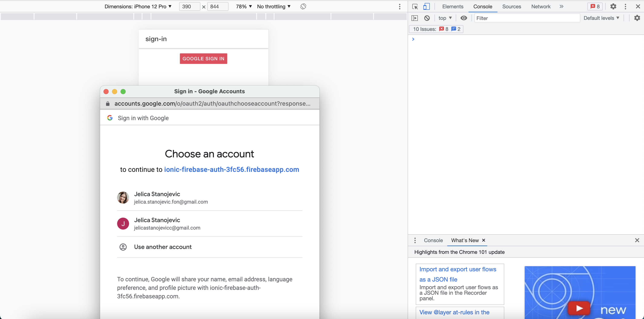Click Highlights from the Chrome 101 update text

pos(459,252)
